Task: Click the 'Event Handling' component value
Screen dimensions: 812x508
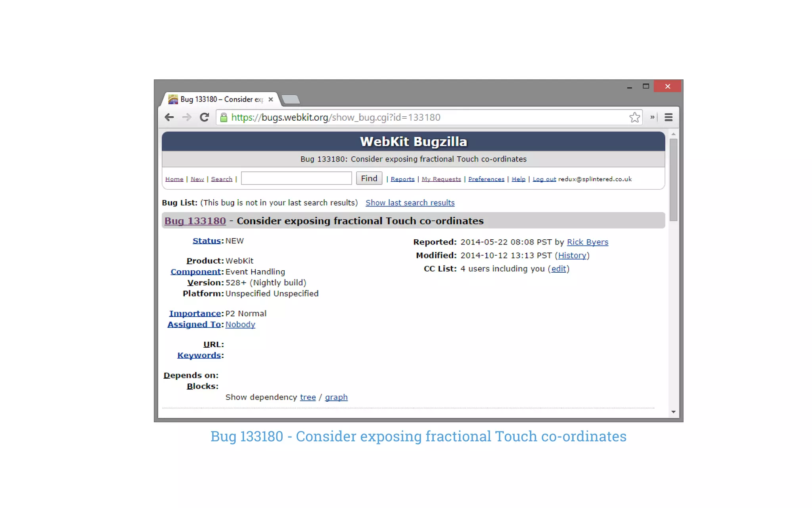Action: pos(255,272)
